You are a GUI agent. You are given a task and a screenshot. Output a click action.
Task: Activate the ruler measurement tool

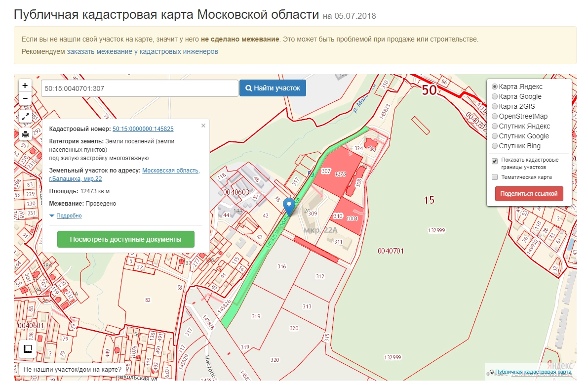pos(28,349)
